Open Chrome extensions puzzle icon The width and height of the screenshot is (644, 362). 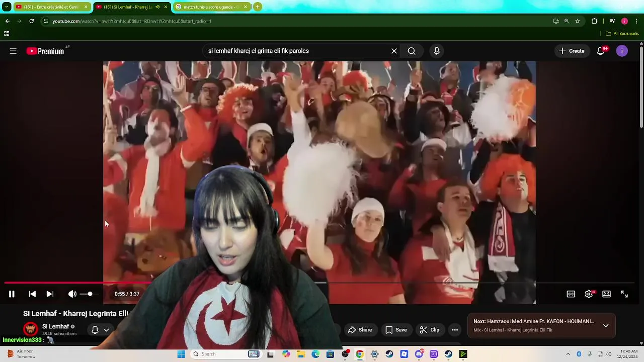595,21
